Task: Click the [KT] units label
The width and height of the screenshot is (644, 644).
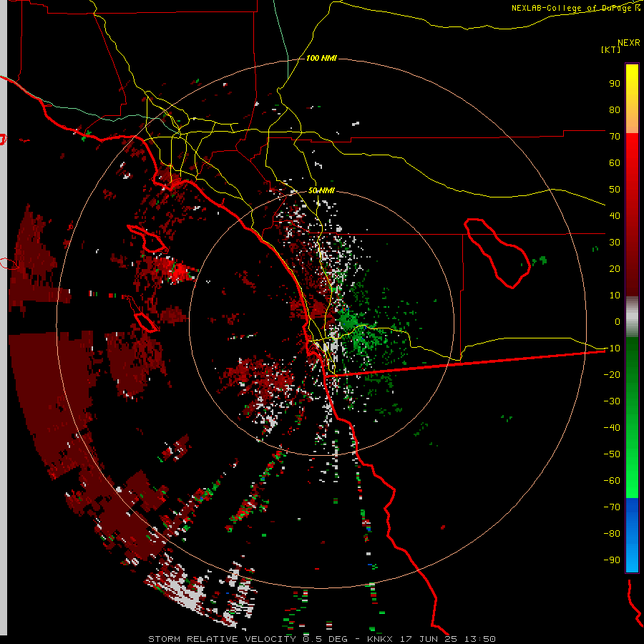Action: pyautogui.click(x=611, y=49)
